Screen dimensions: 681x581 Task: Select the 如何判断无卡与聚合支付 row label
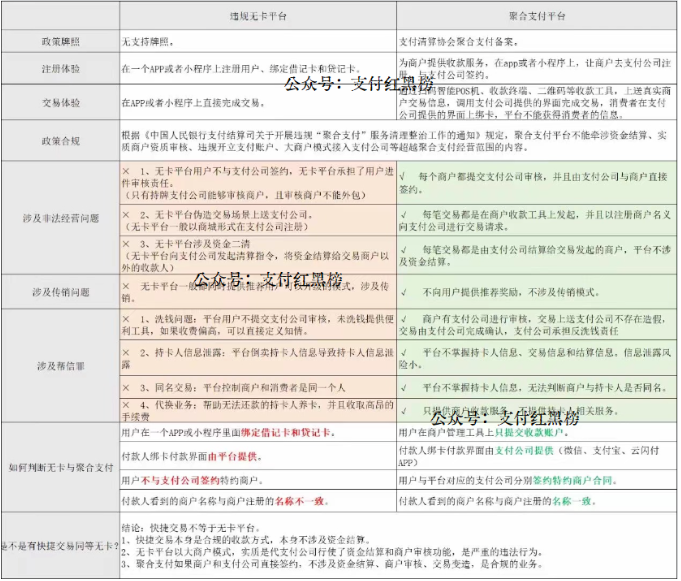click(x=59, y=467)
